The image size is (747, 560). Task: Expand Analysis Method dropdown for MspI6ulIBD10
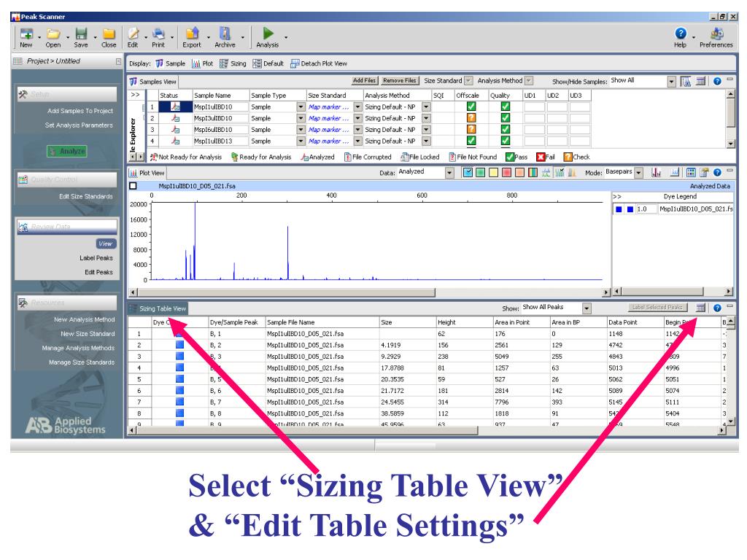point(426,130)
